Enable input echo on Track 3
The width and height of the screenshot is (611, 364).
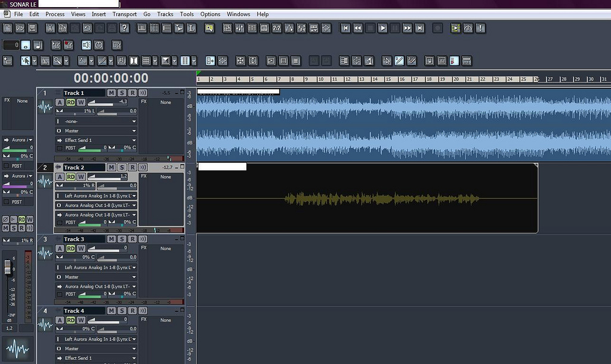pyautogui.click(x=143, y=239)
